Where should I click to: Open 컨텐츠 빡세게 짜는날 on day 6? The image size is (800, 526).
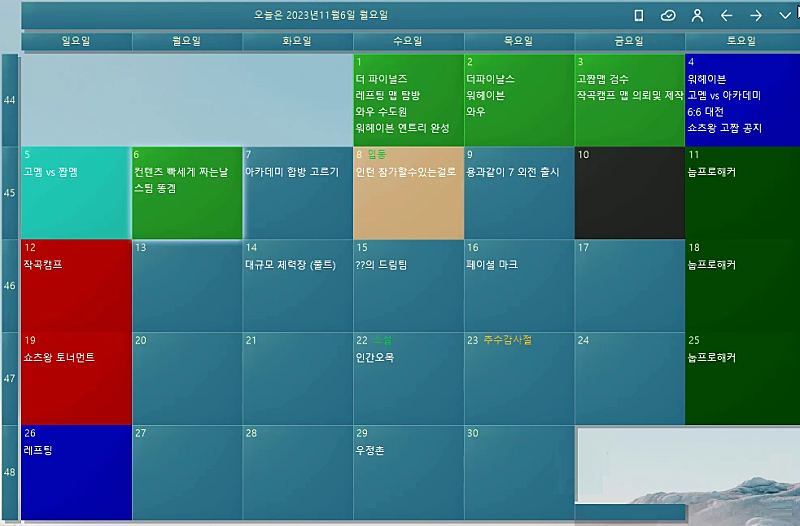pyautogui.click(x=181, y=172)
